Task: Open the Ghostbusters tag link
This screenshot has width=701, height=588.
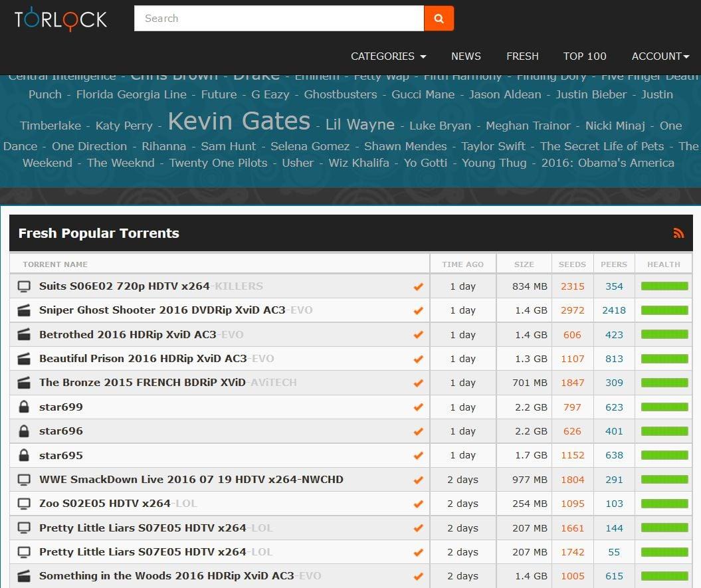Action: point(340,94)
